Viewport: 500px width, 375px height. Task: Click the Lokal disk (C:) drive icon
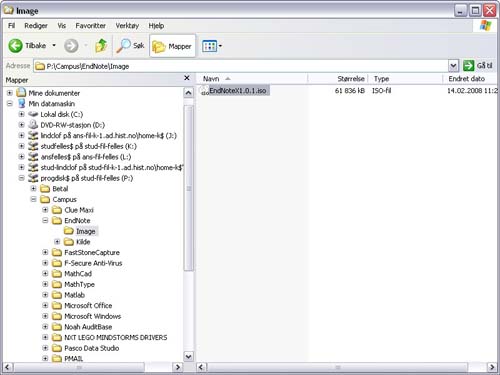click(33, 114)
